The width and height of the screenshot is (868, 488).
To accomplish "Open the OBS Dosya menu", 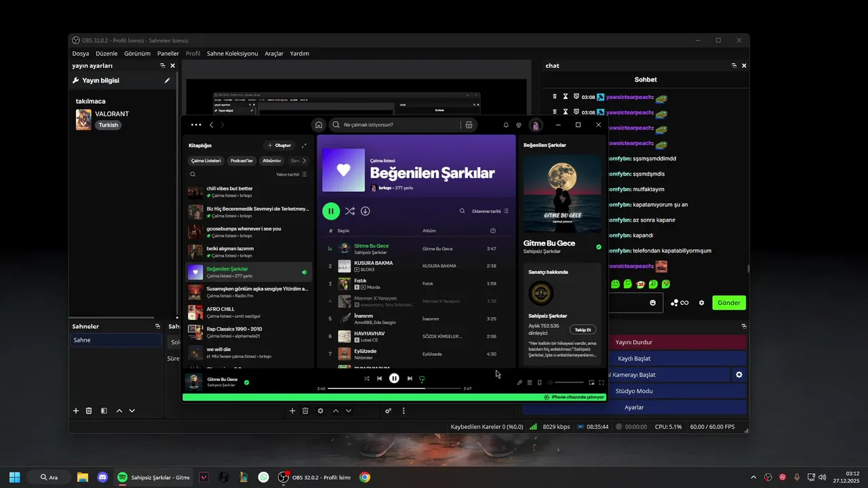I will coord(81,54).
